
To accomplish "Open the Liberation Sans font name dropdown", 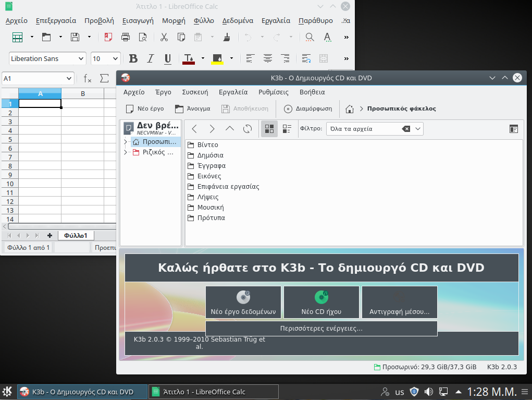I will point(81,59).
